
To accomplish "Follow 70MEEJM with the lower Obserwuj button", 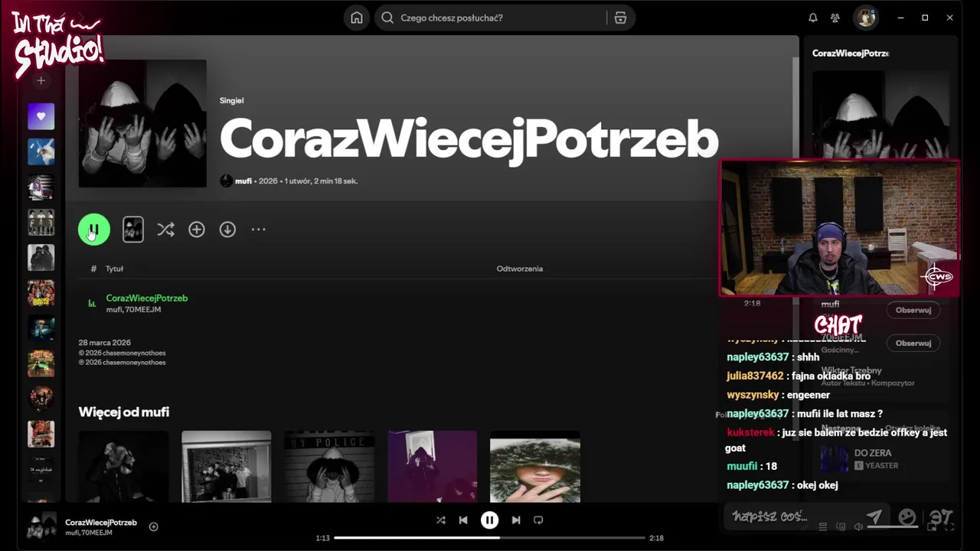I will click(x=913, y=343).
